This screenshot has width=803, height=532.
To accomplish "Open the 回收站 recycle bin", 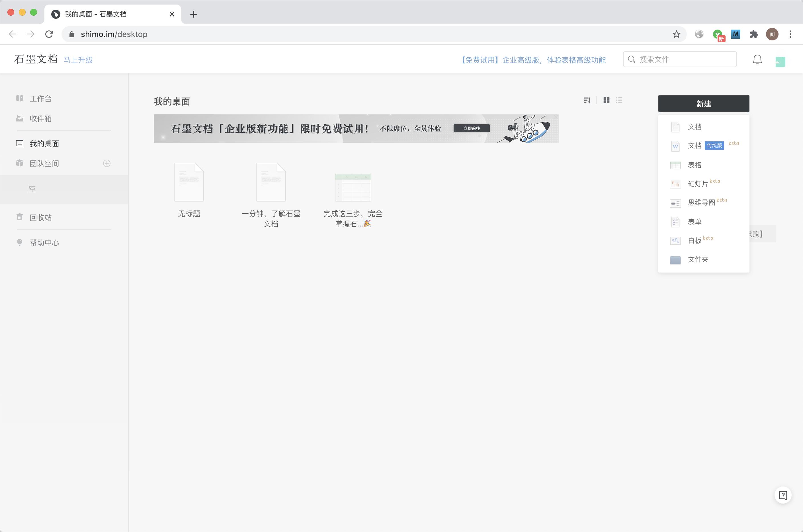I will [x=41, y=217].
